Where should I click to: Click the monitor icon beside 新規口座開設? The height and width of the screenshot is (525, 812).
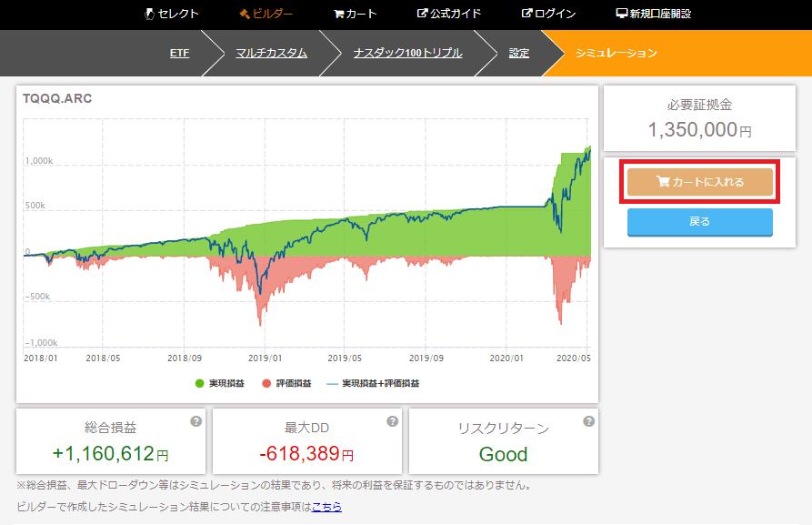pos(621,14)
